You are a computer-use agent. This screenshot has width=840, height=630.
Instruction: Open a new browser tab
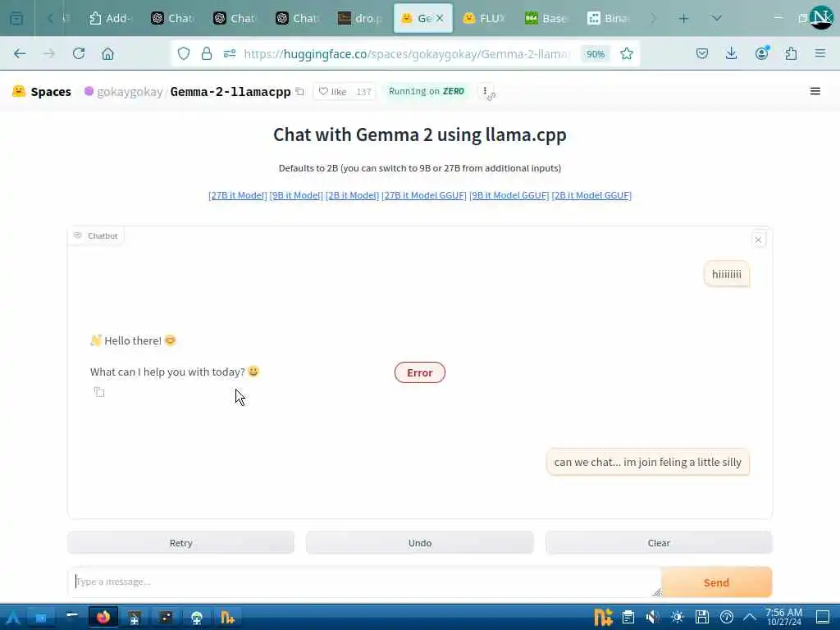pos(683,18)
